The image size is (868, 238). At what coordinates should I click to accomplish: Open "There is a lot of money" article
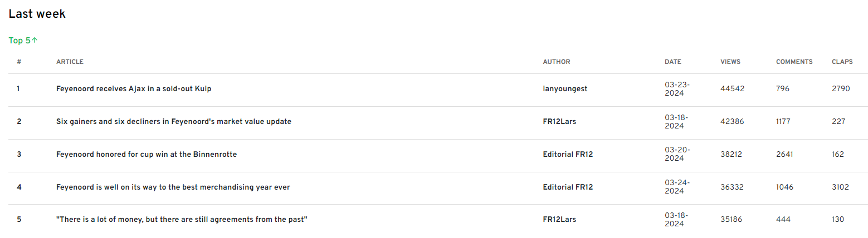point(182,220)
